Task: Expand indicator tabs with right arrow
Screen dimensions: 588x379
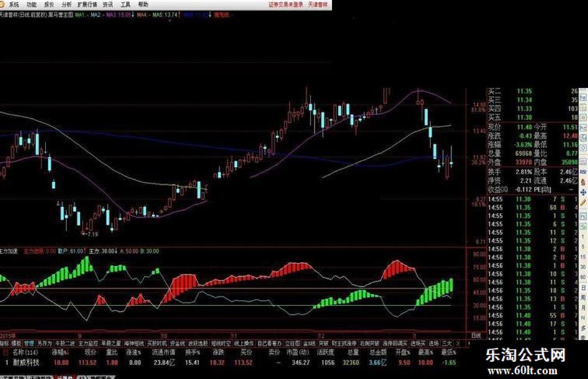Action: pos(458,344)
